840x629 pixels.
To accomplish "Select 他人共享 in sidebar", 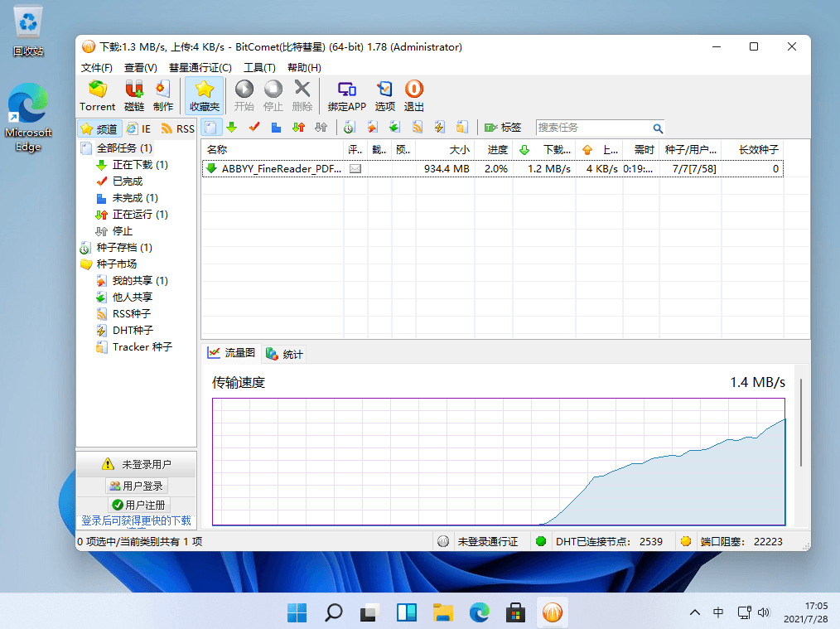I will pyautogui.click(x=133, y=297).
